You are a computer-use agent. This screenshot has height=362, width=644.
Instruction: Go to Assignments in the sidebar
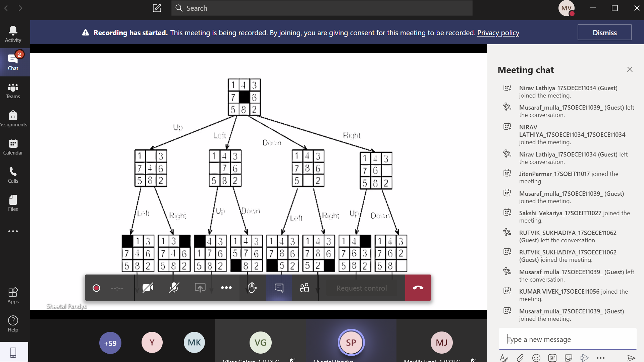13,119
